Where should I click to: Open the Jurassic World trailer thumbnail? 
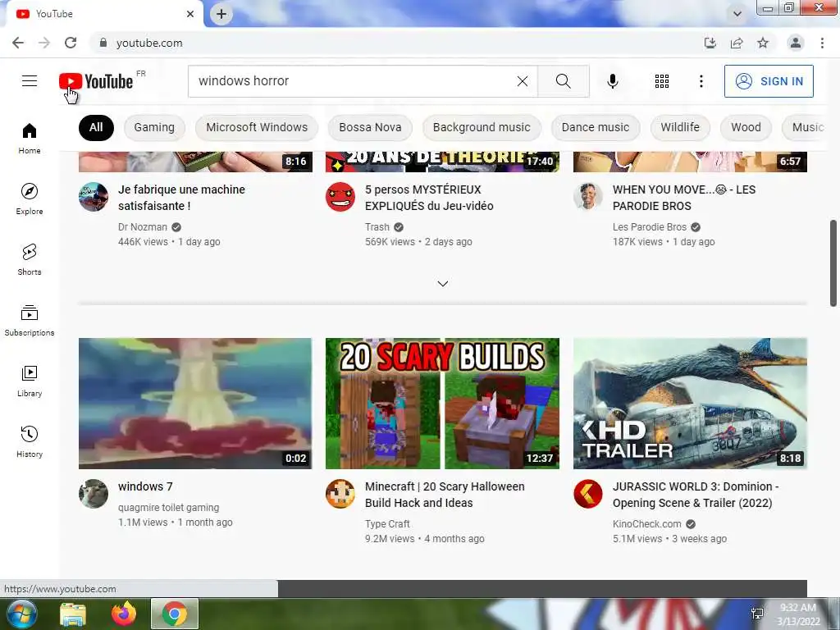coord(690,404)
